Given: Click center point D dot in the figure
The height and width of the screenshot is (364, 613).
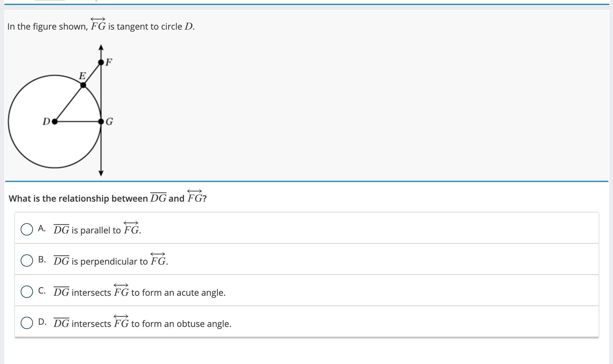Looking at the screenshot, I should tap(55, 122).
